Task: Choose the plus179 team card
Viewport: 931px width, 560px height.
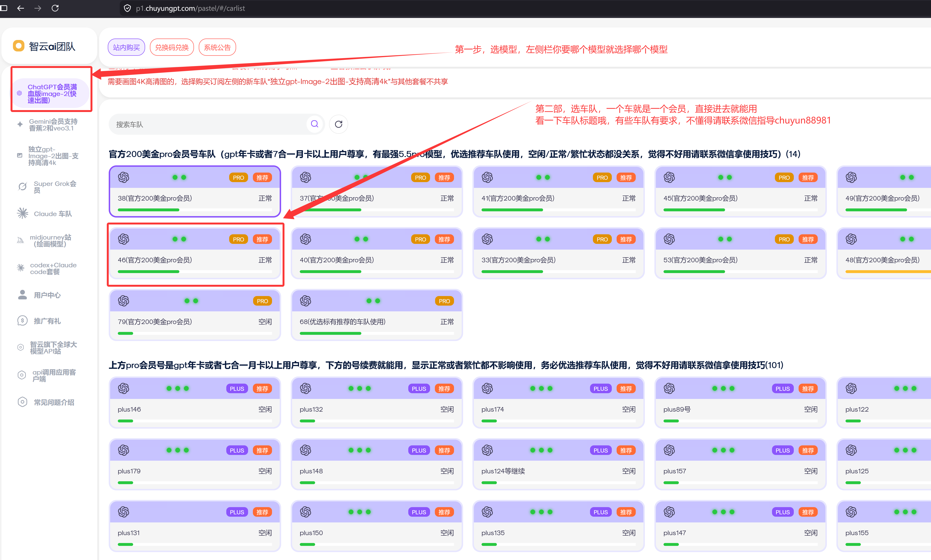Action: point(195,465)
